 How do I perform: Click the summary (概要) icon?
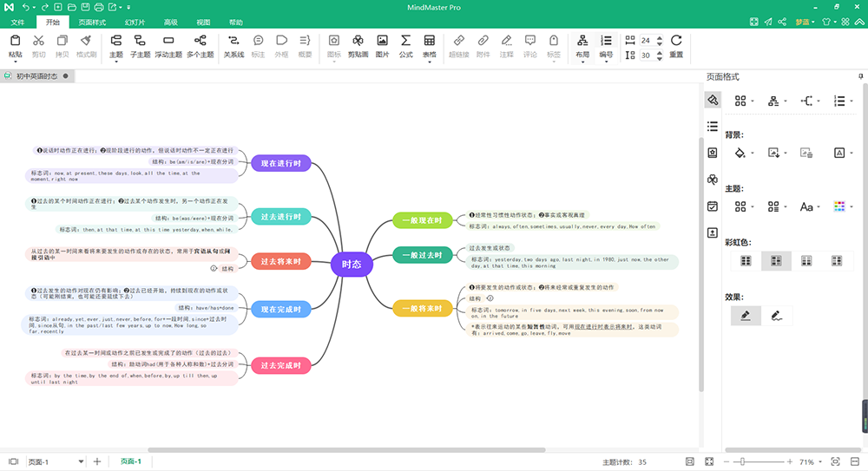[x=305, y=41]
